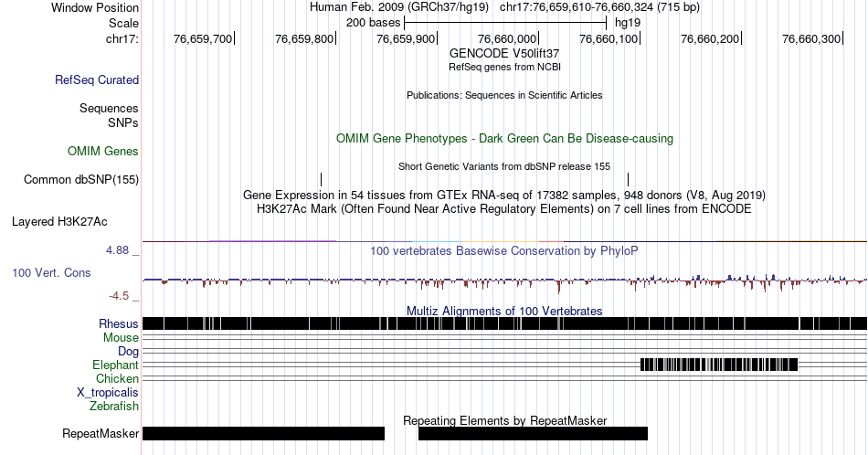Viewport: 868px width, 455px height.
Task: Click the Multiz Alignments of 100 Vertebrates title
Action: point(504,311)
